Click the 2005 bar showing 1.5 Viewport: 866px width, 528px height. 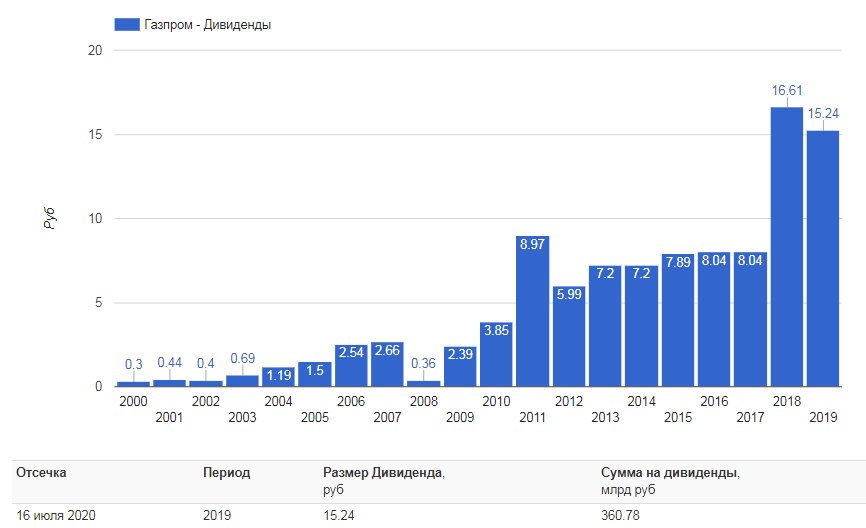tap(315, 374)
